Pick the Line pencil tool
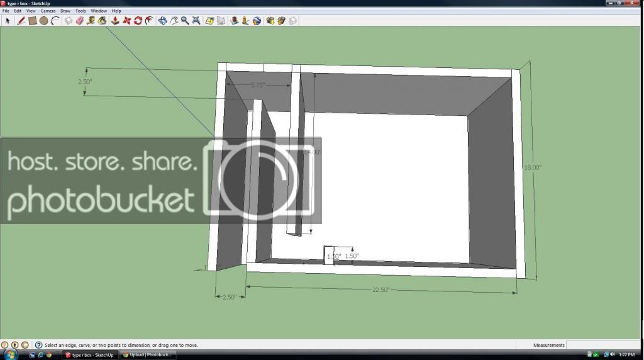The width and height of the screenshot is (644, 360). pos(21,21)
